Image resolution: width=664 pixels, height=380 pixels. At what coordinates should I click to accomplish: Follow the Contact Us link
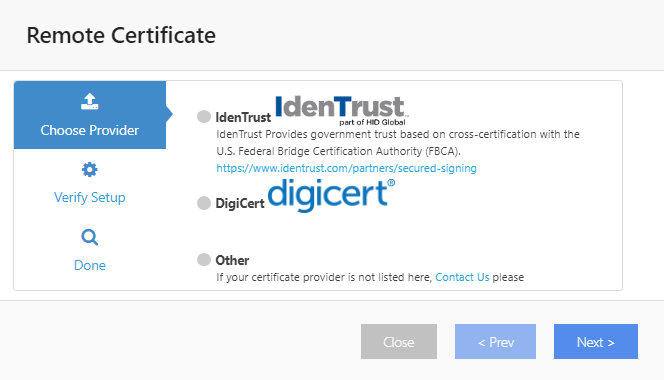pos(462,277)
